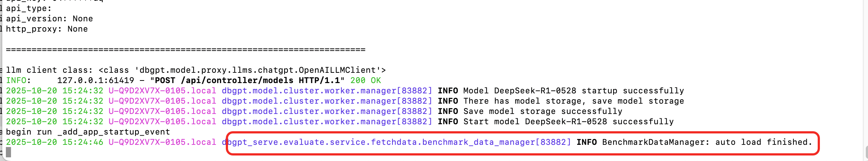Click the terminal cursor block at the prompt
868x161 pixels.
click(8, 152)
